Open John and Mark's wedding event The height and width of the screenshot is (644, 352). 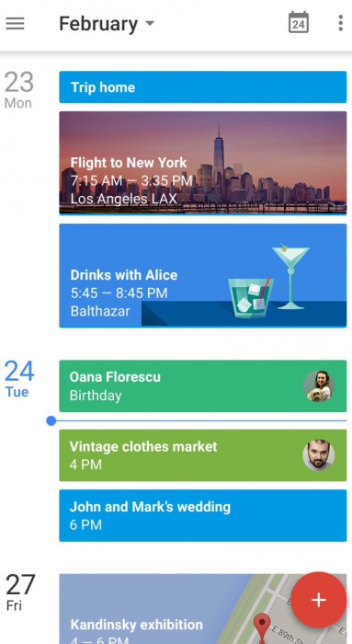point(203,515)
